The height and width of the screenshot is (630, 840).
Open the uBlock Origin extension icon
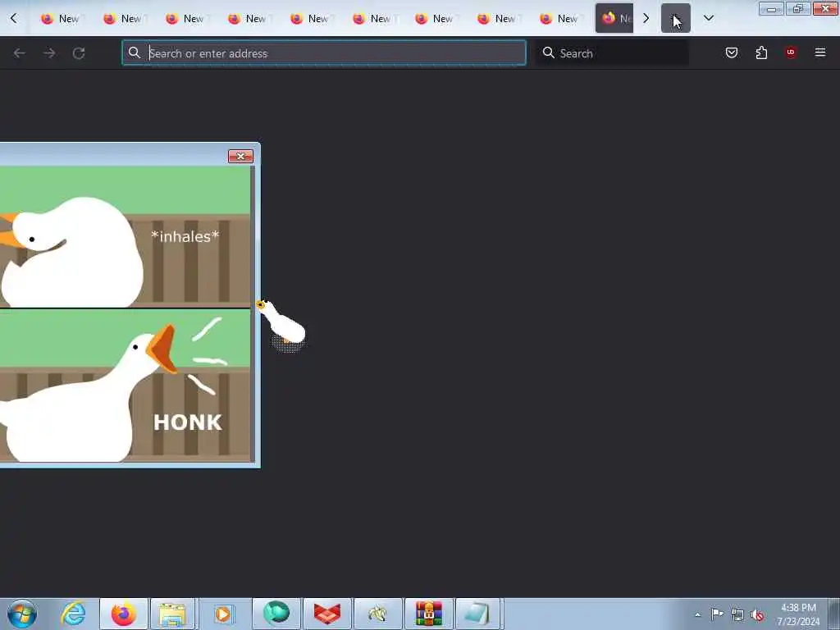click(x=791, y=52)
